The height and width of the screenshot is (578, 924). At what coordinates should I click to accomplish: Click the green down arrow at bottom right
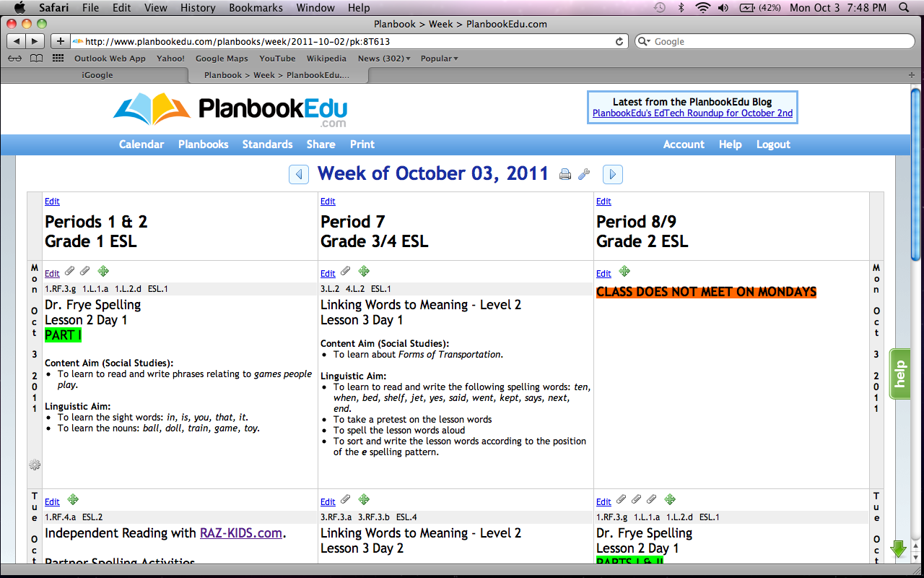(x=898, y=548)
